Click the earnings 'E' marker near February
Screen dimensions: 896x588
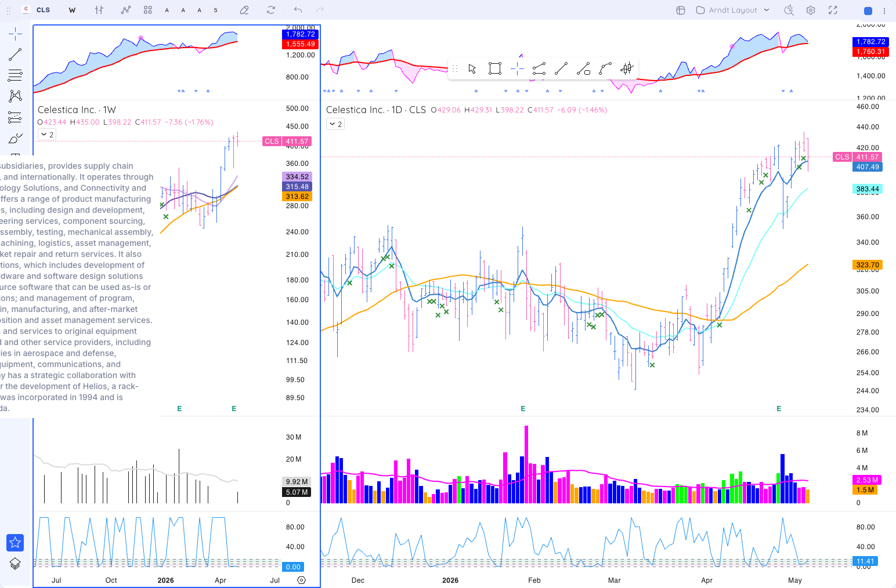pos(523,409)
